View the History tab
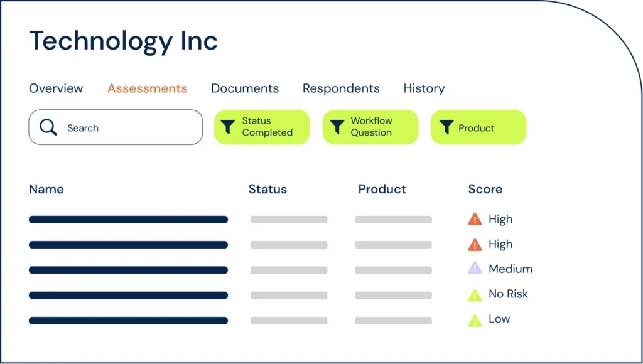 pyautogui.click(x=424, y=88)
